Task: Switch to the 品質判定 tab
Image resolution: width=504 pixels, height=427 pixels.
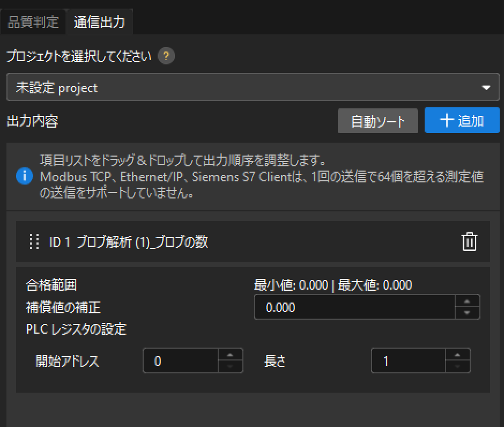Action: 33,22
